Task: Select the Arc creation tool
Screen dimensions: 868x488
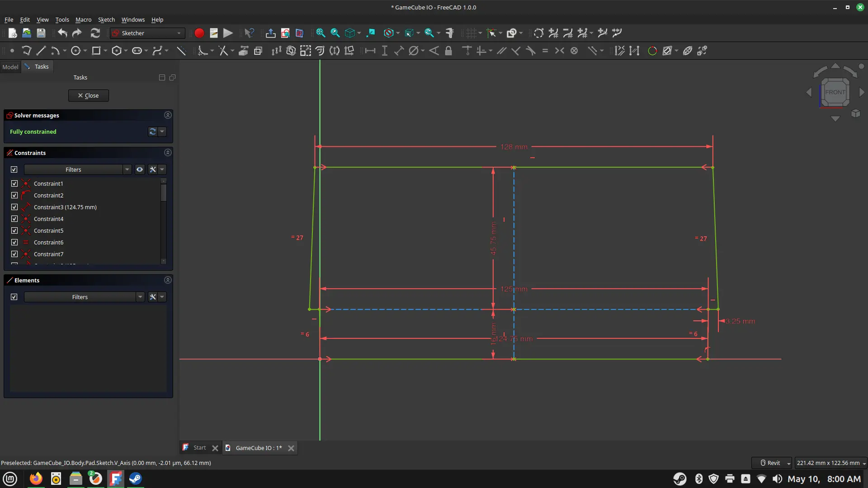Action: pyautogui.click(x=55, y=51)
